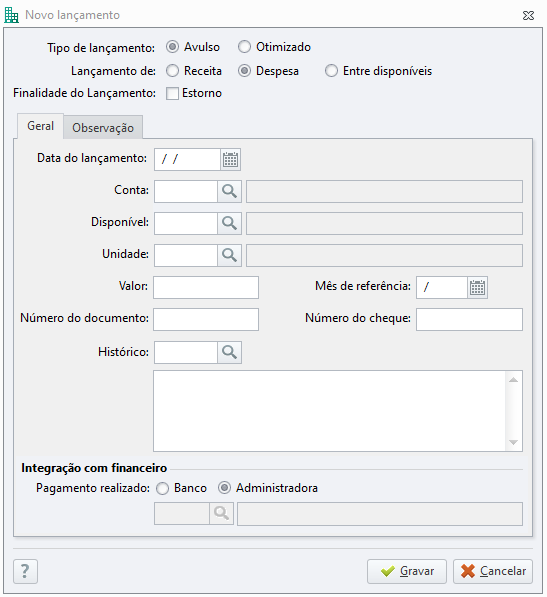Search for account with Conta magnifier

229,192
